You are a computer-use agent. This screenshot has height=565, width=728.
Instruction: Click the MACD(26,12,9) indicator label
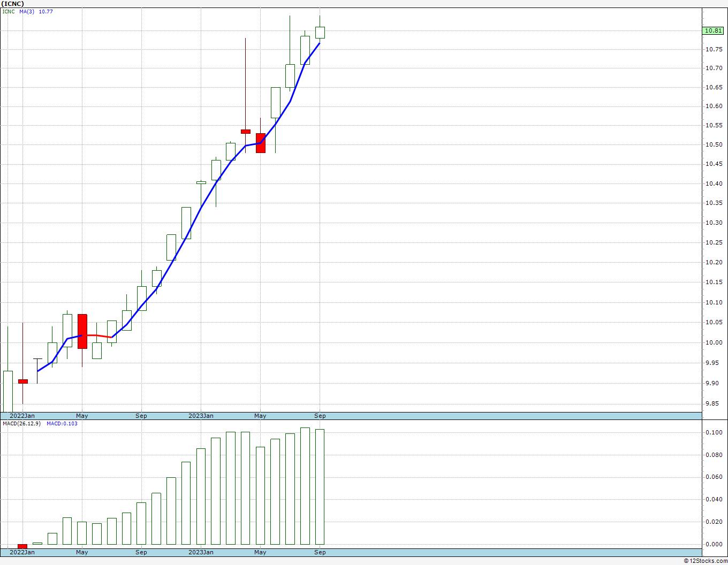coord(22,423)
